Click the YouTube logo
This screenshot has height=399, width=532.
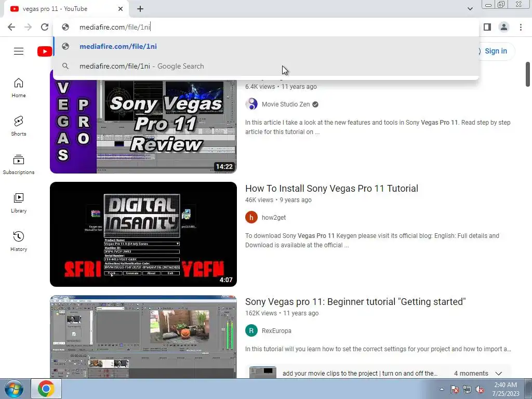click(x=45, y=51)
